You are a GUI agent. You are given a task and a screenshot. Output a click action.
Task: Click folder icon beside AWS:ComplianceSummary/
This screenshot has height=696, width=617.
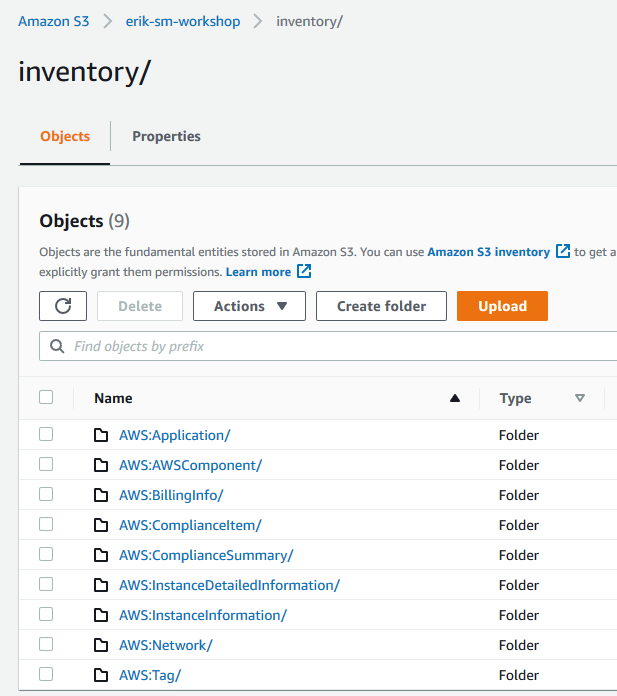(x=101, y=555)
